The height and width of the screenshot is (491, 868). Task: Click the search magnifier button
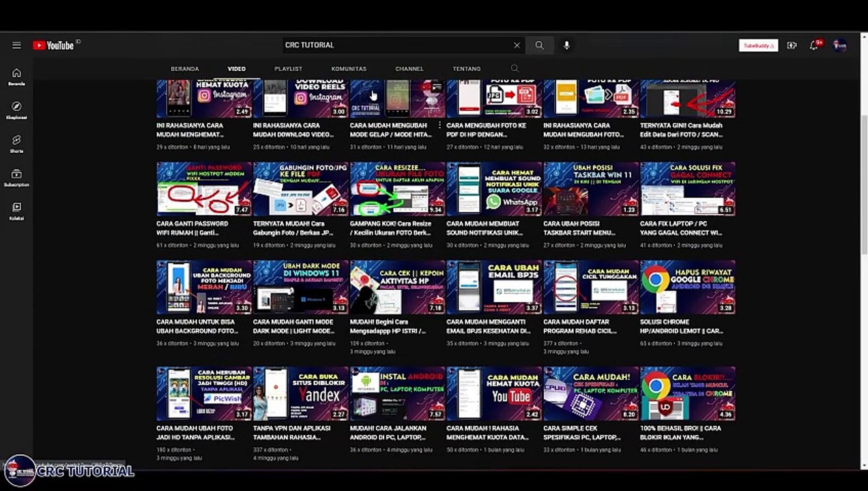(x=539, y=46)
